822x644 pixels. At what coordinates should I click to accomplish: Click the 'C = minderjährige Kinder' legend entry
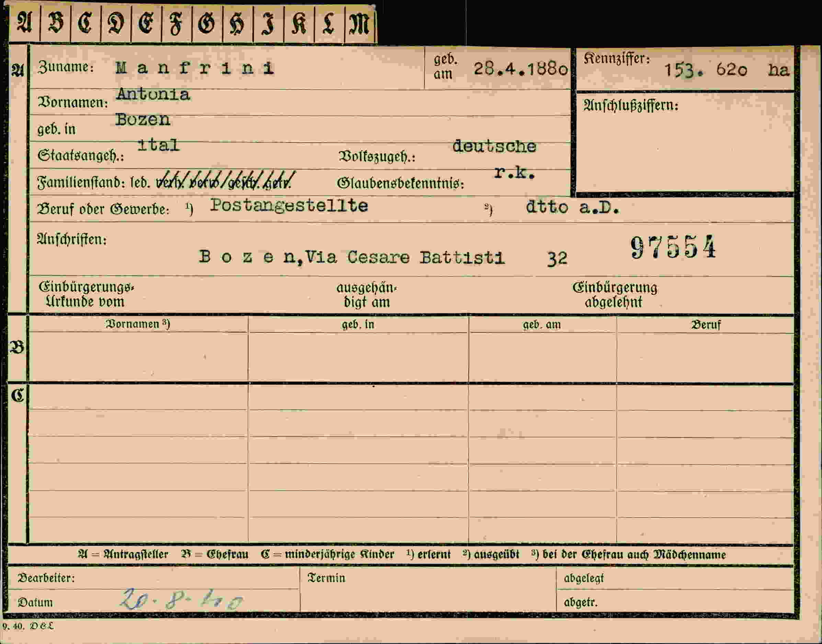[x=327, y=554]
